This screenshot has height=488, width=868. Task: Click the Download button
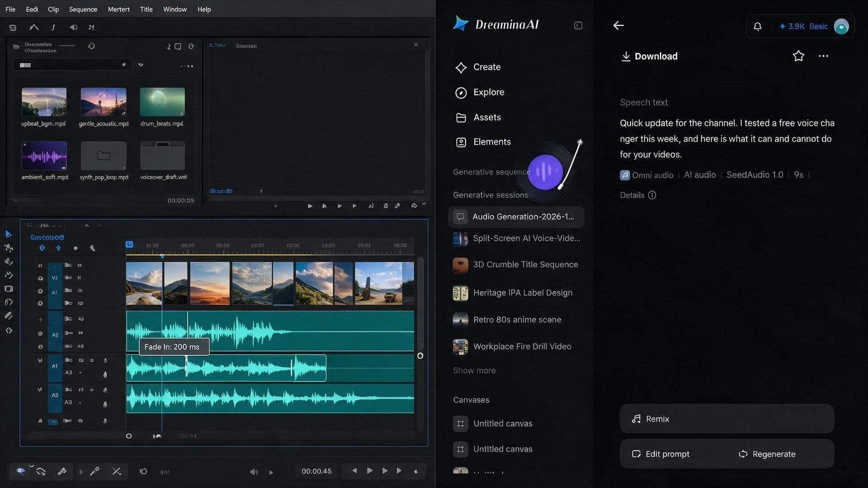point(650,56)
